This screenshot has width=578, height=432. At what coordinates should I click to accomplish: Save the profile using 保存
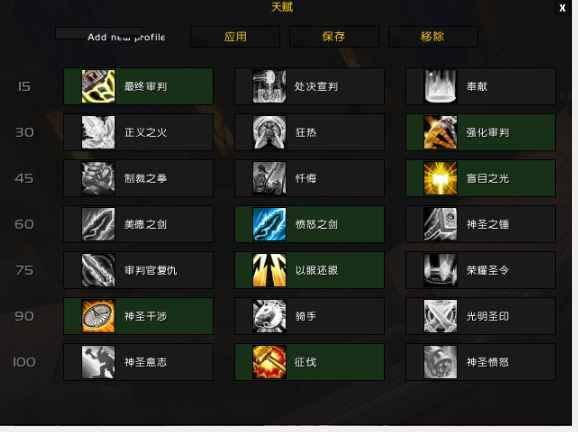click(x=334, y=36)
